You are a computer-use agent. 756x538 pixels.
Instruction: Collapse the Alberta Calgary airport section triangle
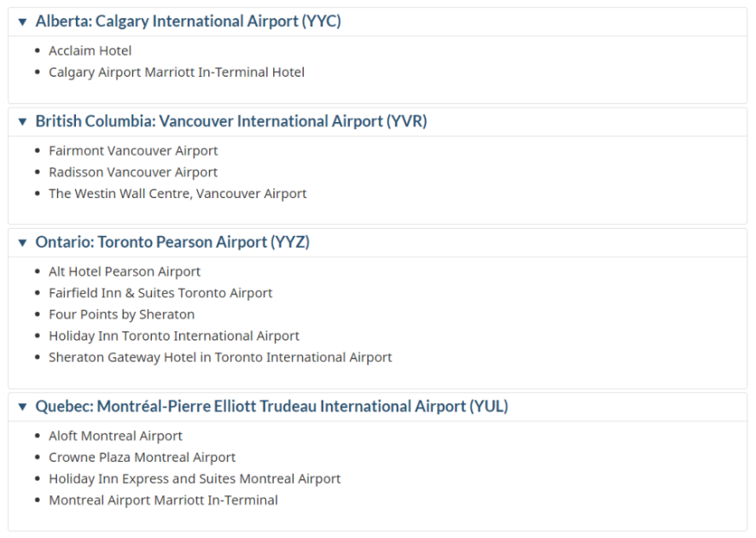point(23,21)
